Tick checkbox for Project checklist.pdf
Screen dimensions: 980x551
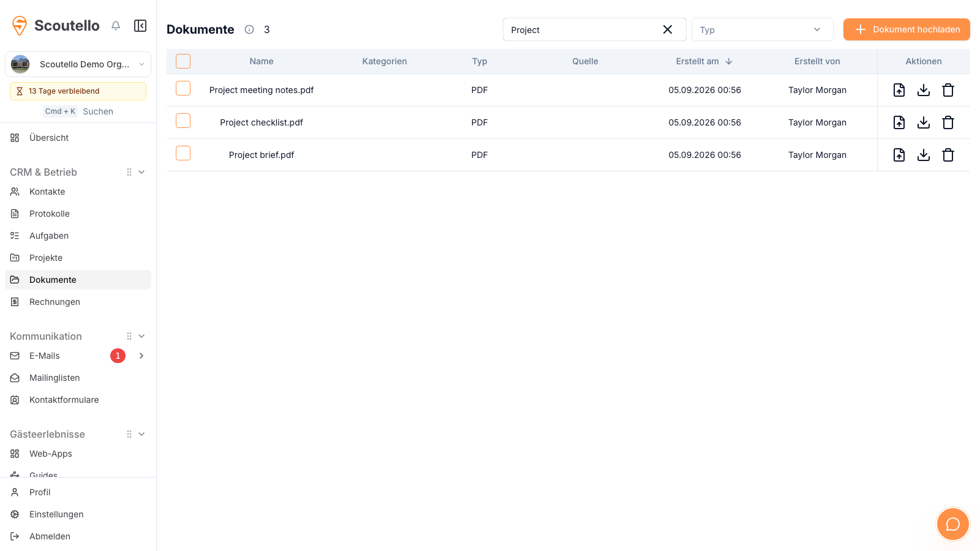pyautogui.click(x=183, y=121)
